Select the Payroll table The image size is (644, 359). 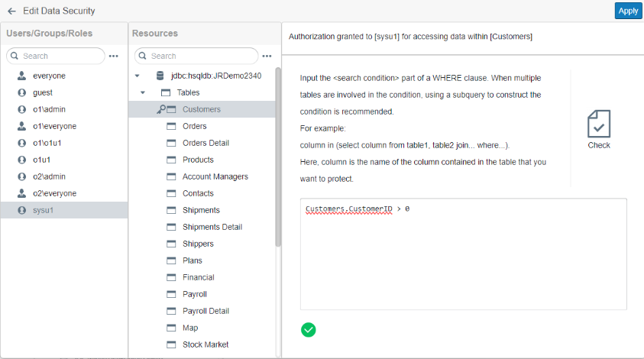click(x=195, y=295)
